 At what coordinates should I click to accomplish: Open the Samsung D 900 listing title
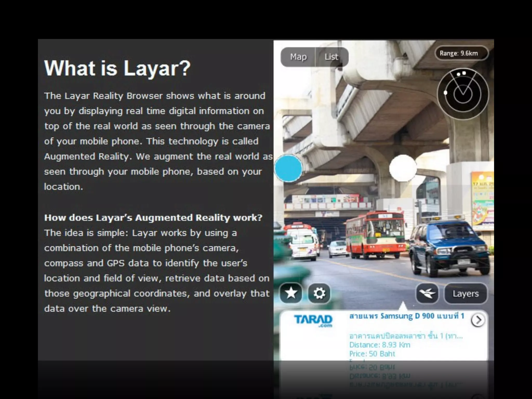point(407,316)
